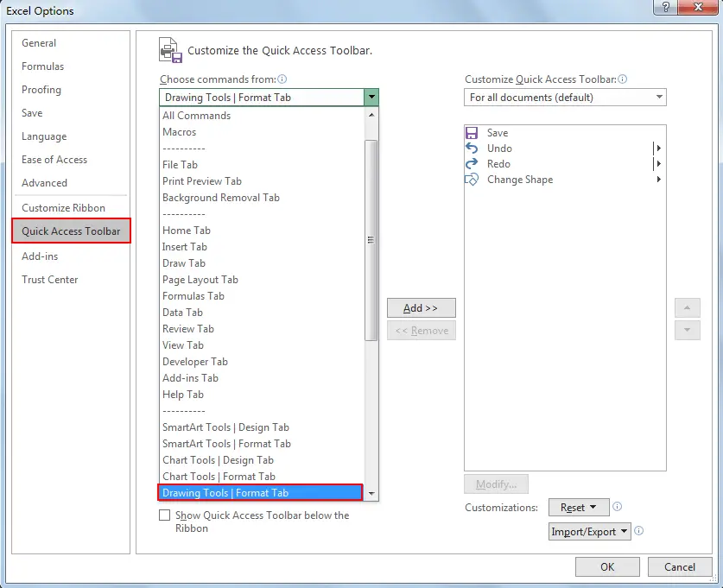The width and height of the screenshot is (723, 588).
Task: Choose Data Tab option
Action: pyautogui.click(x=262, y=313)
